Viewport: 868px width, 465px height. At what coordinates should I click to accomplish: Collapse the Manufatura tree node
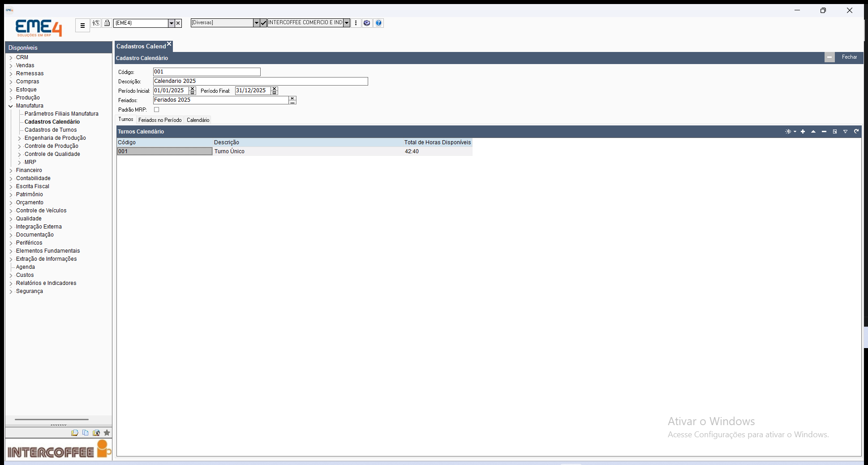11,106
